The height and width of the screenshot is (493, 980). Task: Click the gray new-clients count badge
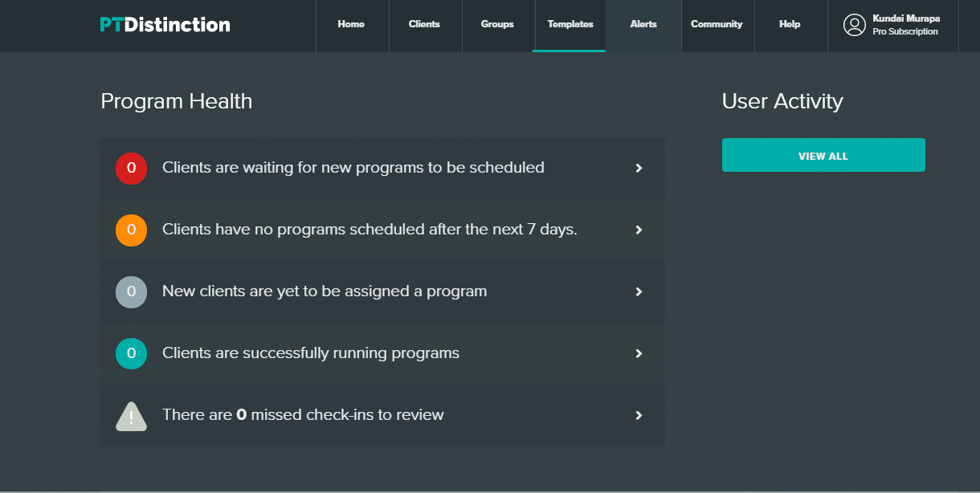(131, 292)
